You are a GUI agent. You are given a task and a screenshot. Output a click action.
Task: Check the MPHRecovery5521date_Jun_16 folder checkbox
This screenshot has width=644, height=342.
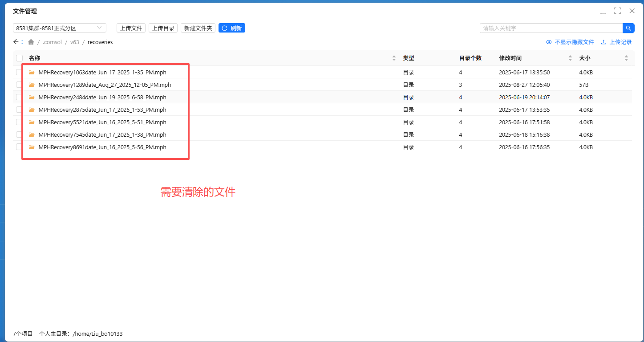(x=19, y=122)
